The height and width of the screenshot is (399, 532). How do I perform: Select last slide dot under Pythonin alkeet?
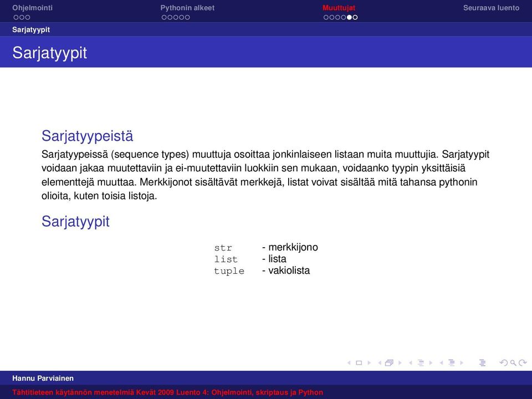click(x=187, y=17)
